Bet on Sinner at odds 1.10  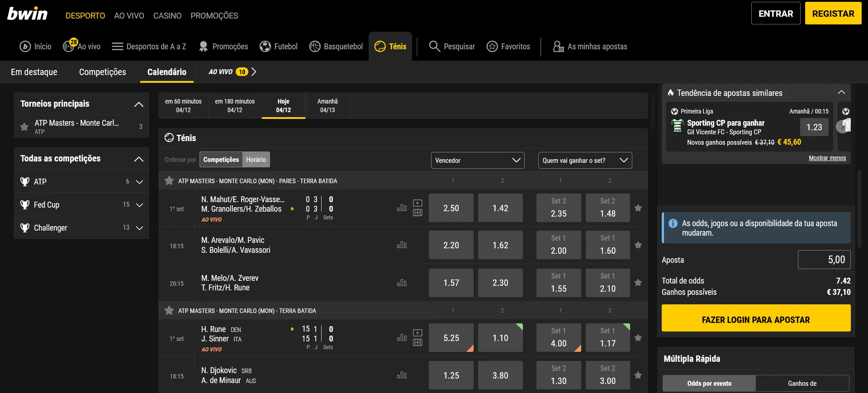click(500, 338)
